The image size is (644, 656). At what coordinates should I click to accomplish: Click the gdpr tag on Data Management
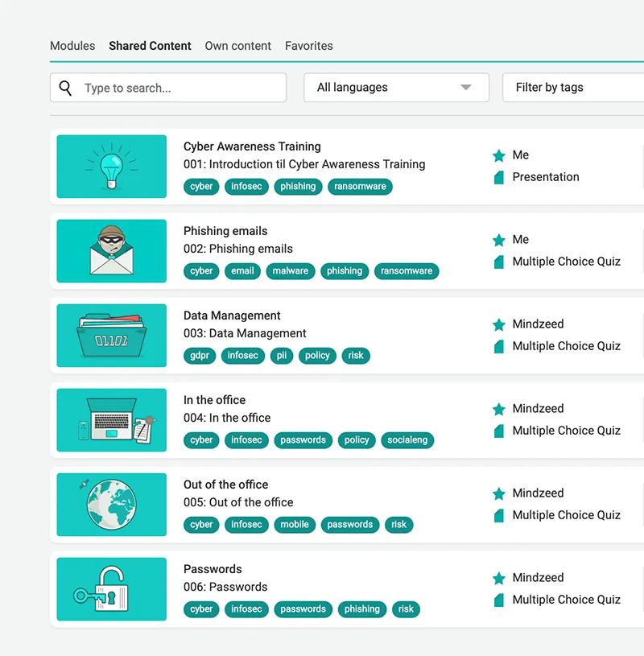[199, 355]
